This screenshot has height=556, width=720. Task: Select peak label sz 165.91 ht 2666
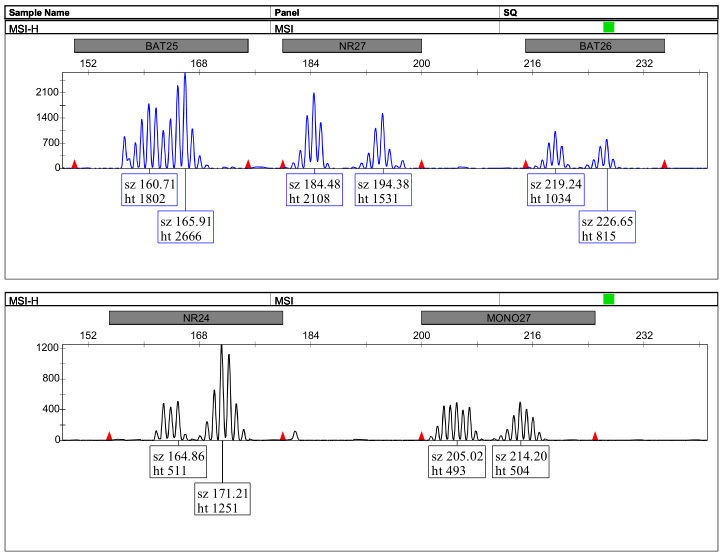tap(186, 228)
